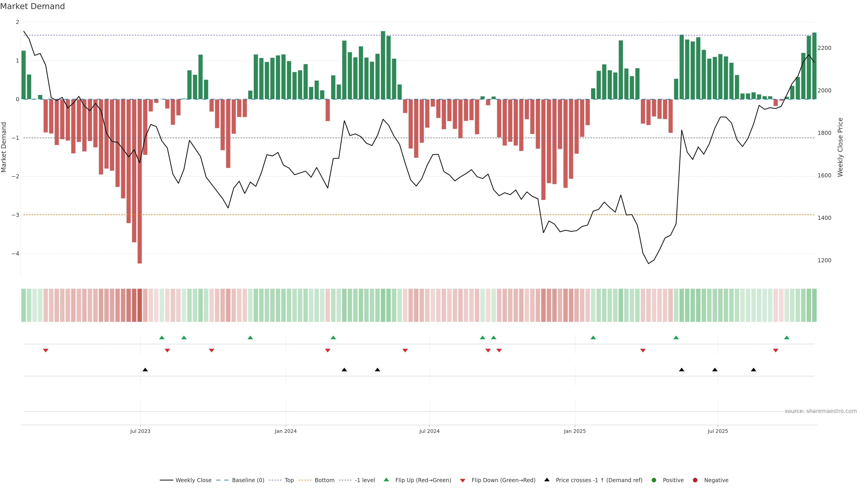Click black price-cross marker just after Jul 2023

point(145,370)
